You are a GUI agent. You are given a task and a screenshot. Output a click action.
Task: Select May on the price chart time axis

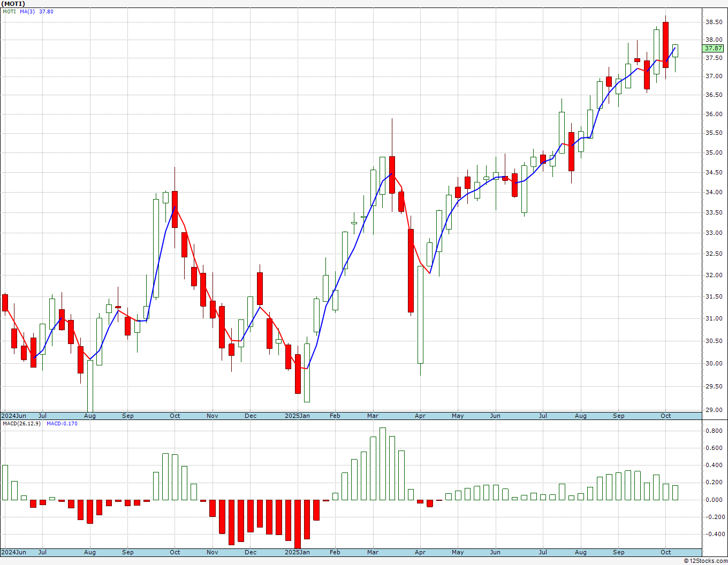(458, 416)
